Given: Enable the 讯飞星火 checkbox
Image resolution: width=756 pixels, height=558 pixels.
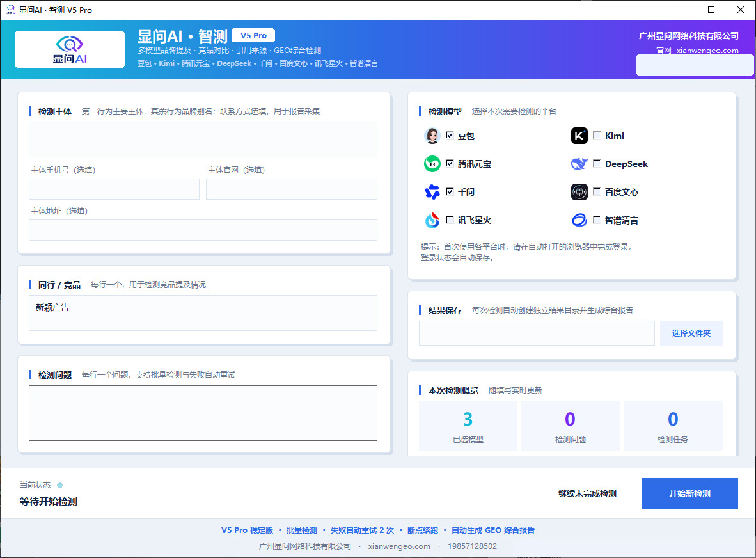Looking at the screenshot, I should coord(450,219).
